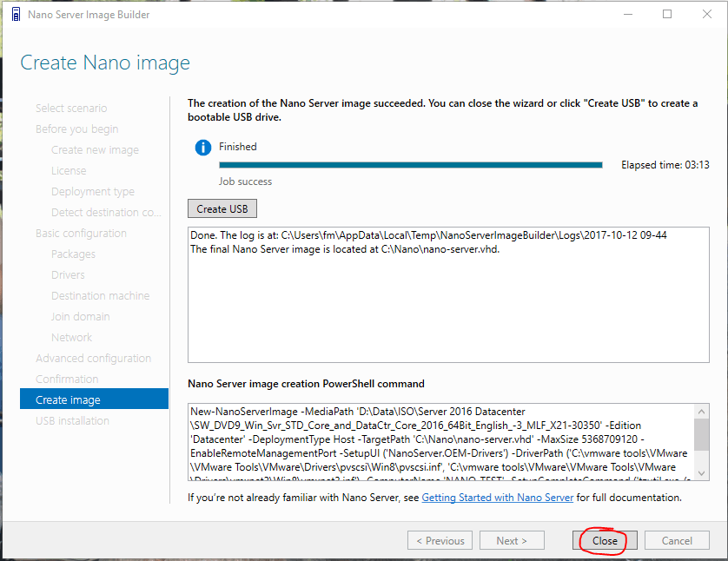Viewport: 728px width, 561px height.
Task: Select the Join domain step
Action: click(81, 316)
